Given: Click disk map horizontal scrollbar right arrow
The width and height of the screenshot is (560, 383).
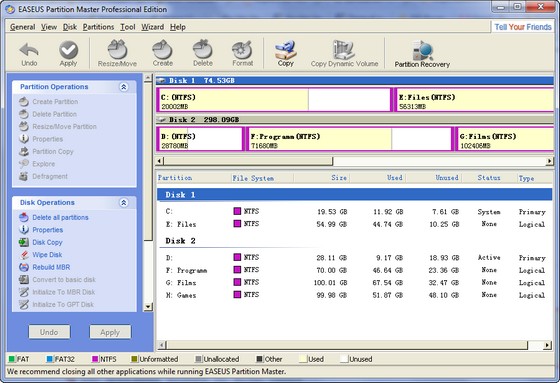Looking at the screenshot, I should pos(550,161).
